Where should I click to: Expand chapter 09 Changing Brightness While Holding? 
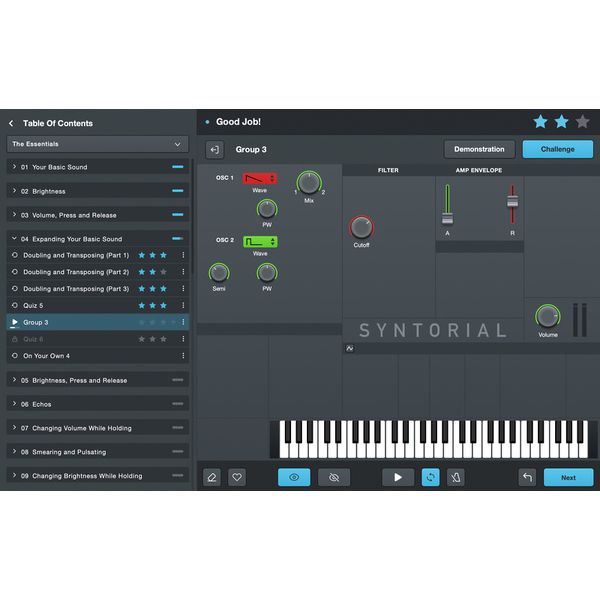pyautogui.click(x=98, y=476)
